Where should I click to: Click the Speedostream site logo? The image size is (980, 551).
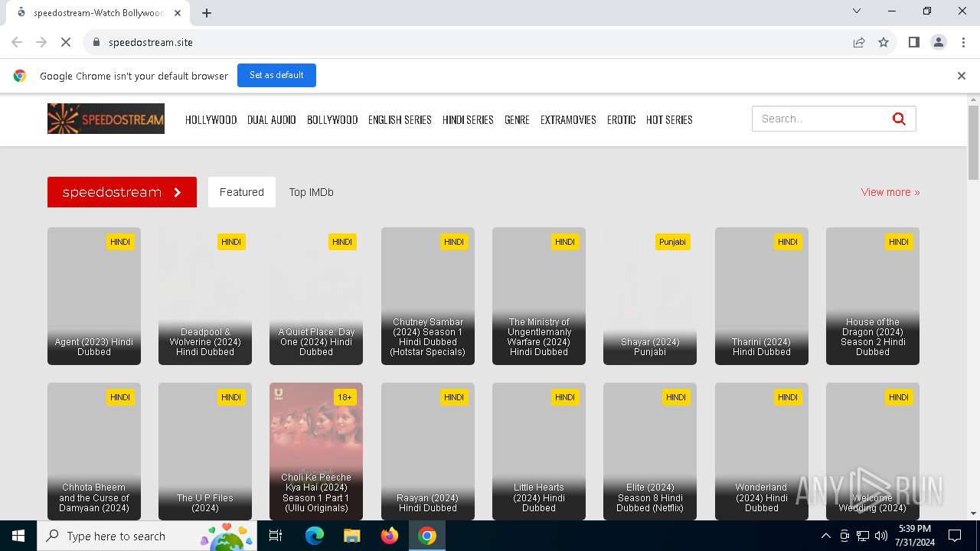(106, 119)
